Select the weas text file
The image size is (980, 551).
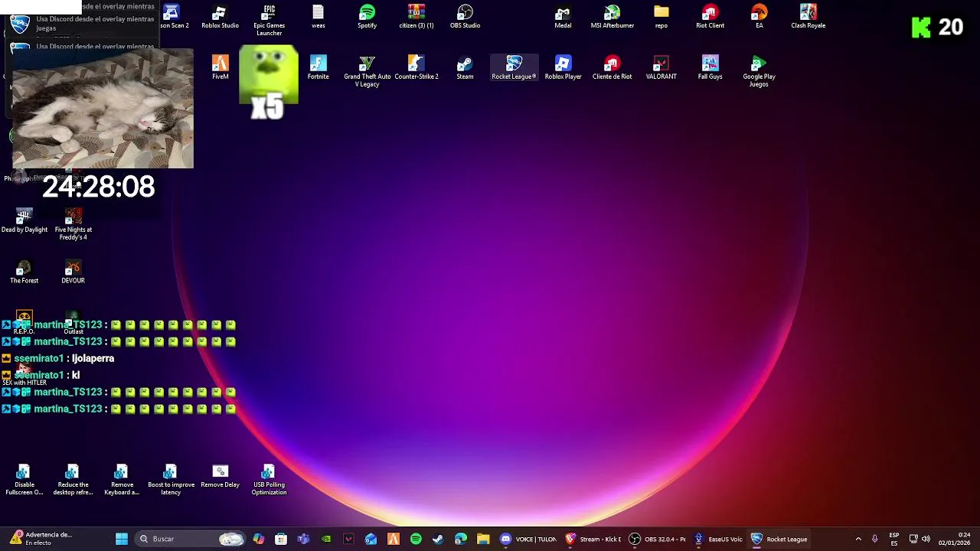tap(318, 17)
